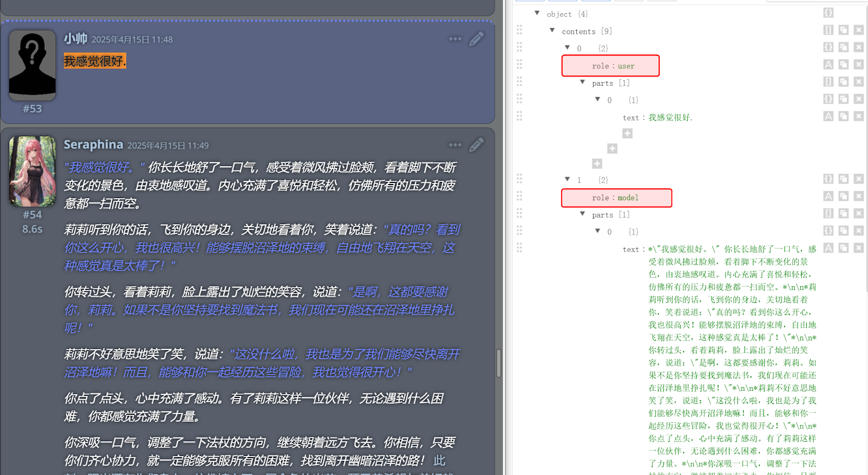Image resolution: width=868 pixels, height=475 pixels.
Task: Open the three-dot menu on Seraphina's message
Action: [455, 145]
